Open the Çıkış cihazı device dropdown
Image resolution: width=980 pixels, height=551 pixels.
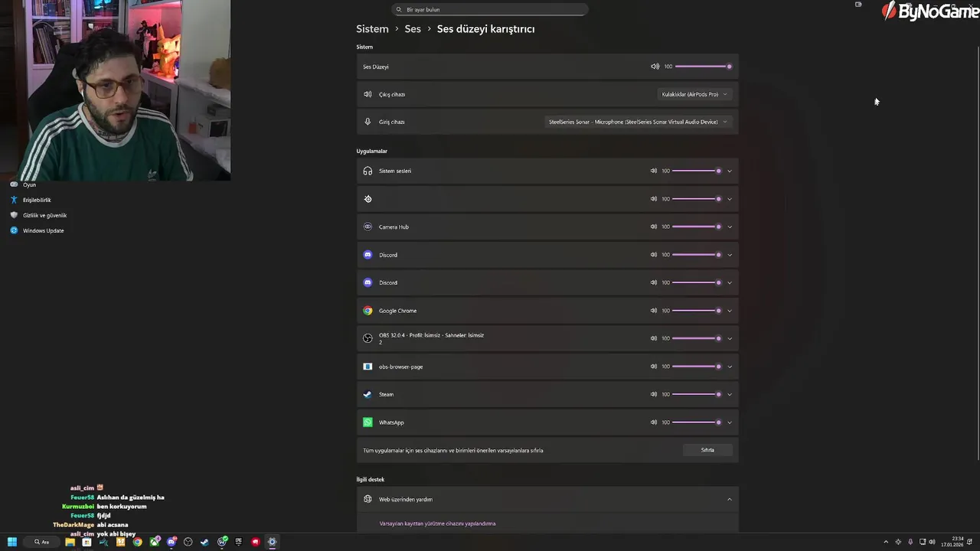point(694,94)
